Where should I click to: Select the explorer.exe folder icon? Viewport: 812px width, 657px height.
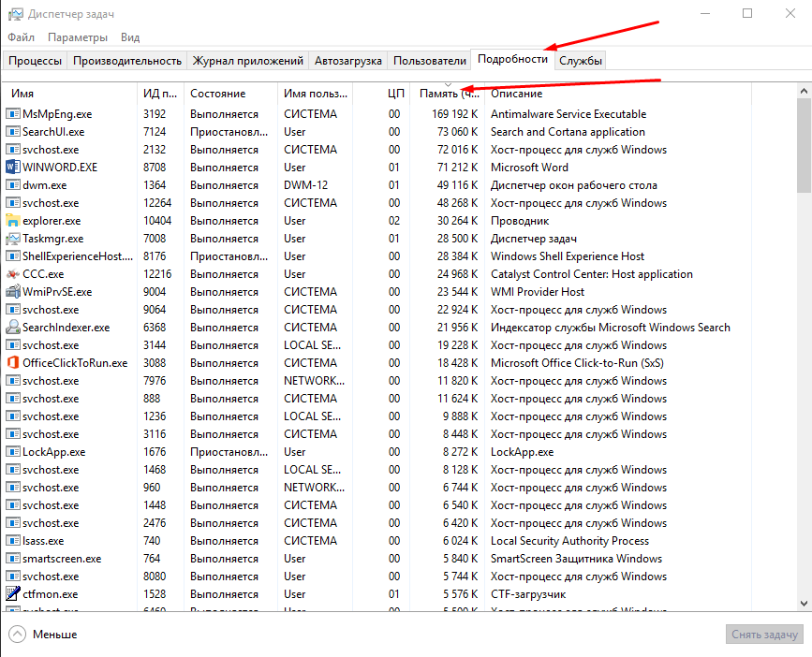pos(13,220)
